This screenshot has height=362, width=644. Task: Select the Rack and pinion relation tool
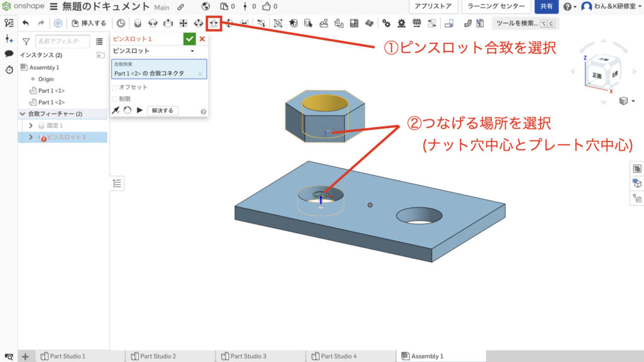tap(401, 23)
